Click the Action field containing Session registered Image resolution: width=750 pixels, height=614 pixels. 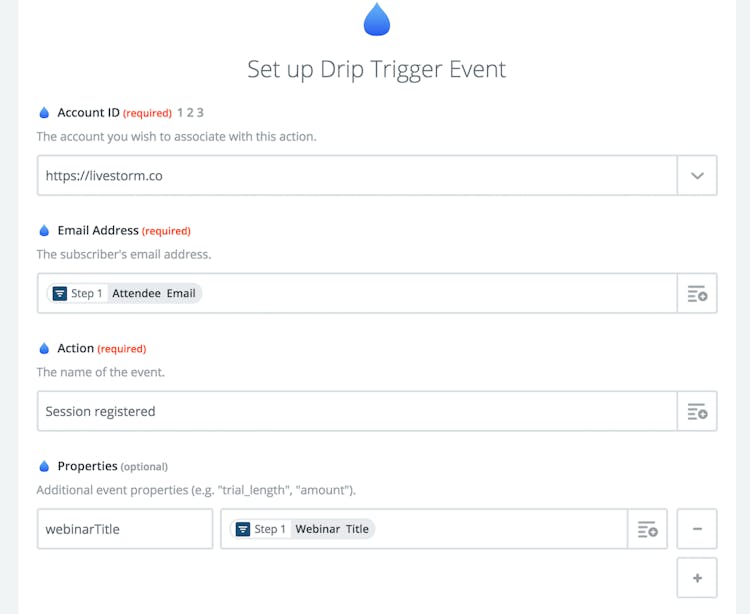357,412
